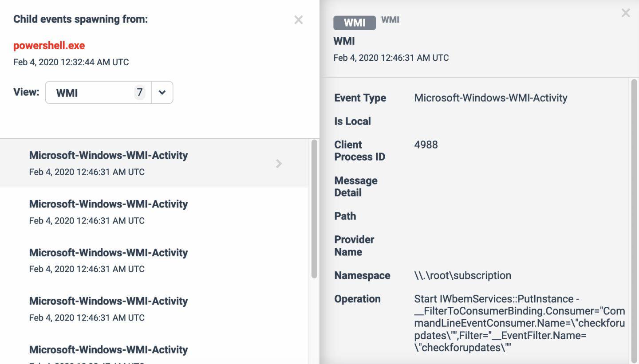Image resolution: width=639 pixels, height=364 pixels.
Task: Click the event list scrollbar
Action: point(314,208)
